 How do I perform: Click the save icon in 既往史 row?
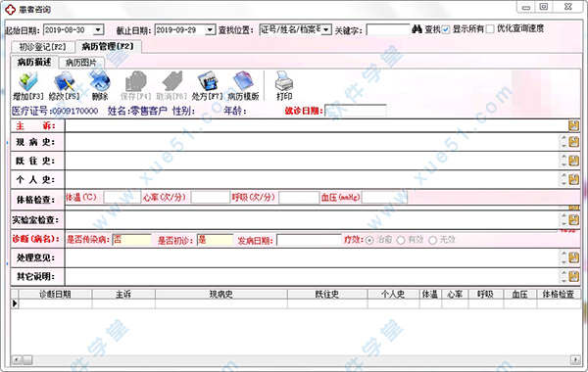click(x=573, y=161)
